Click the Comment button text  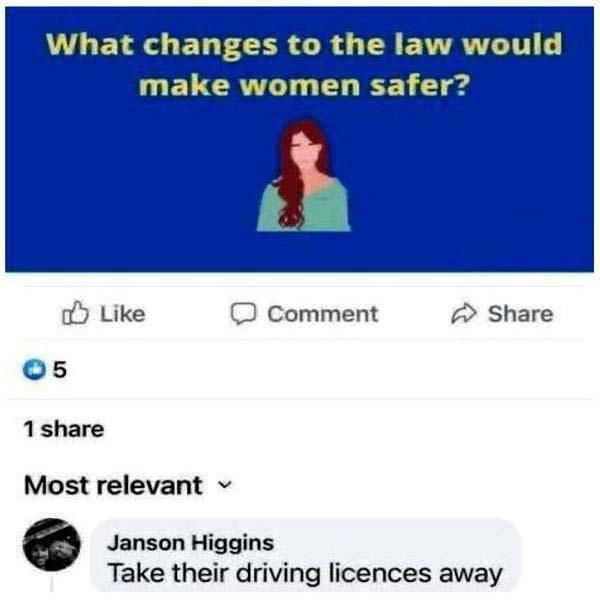[x=323, y=314]
